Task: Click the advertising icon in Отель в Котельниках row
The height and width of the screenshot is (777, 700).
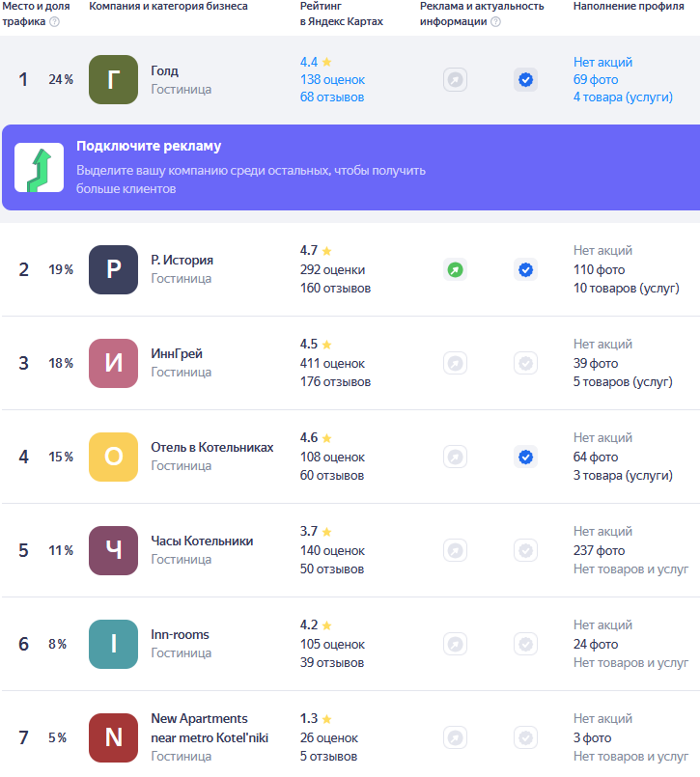Action: coord(455,457)
